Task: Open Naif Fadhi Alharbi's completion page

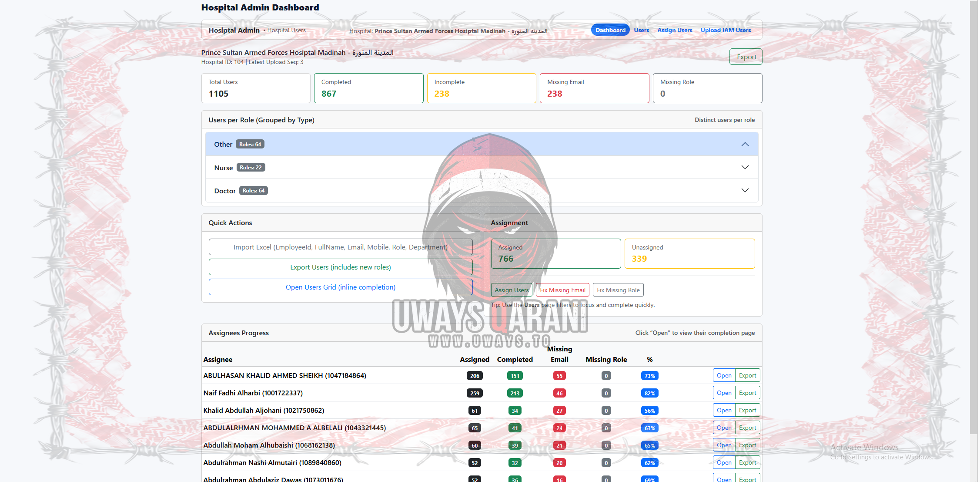Action: (724, 393)
